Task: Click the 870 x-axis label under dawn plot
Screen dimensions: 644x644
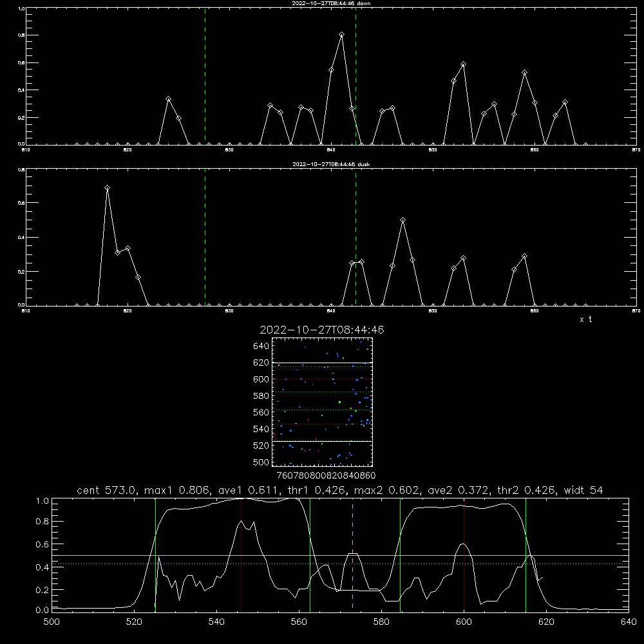Action: 636,149
